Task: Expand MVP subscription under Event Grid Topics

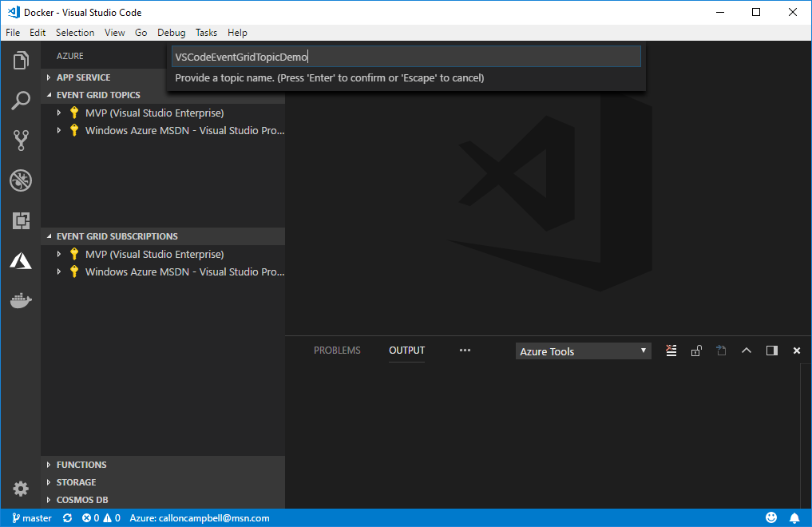Action: tap(59, 113)
